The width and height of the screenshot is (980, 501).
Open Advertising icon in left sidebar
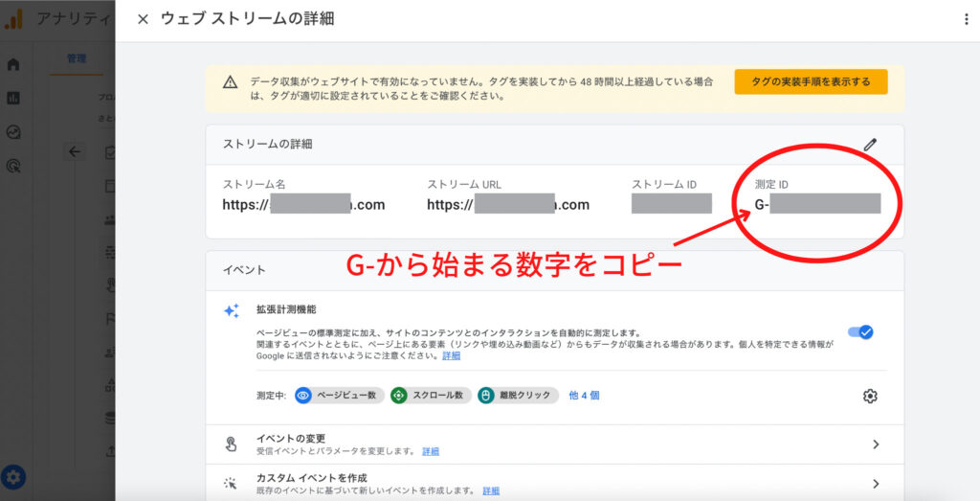[13, 166]
